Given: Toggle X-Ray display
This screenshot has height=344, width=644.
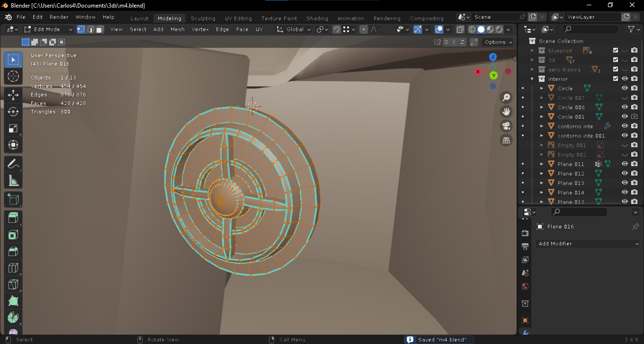Looking at the screenshot, I should (x=459, y=29).
